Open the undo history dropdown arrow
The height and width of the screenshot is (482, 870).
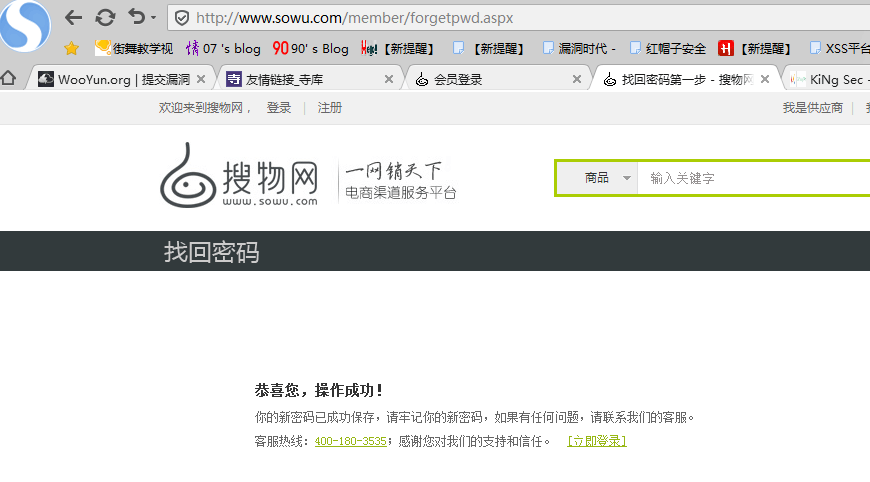click(153, 18)
